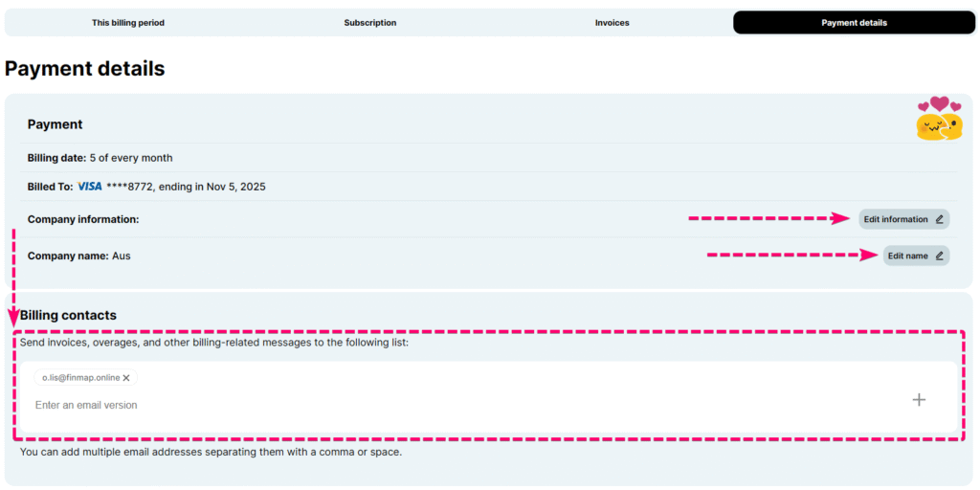Go to the Invoices tab
Image resolution: width=980 pixels, height=490 pixels.
612,23
